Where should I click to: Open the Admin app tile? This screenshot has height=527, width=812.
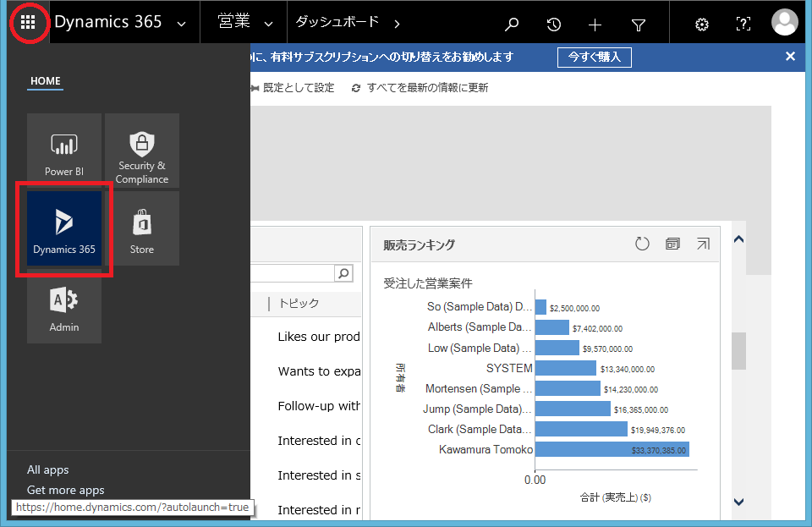click(x=64, y=306)
